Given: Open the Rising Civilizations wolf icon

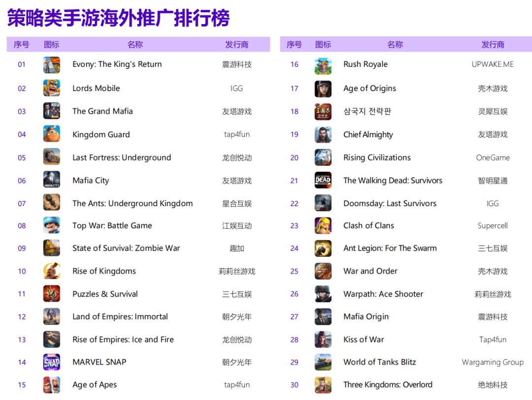Looking at the screenshot, I should click(323, 157).
